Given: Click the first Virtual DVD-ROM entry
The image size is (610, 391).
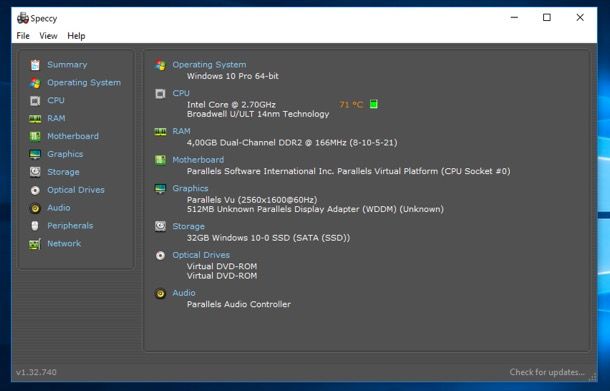Looking at the screenshot, I should [222, 267].
